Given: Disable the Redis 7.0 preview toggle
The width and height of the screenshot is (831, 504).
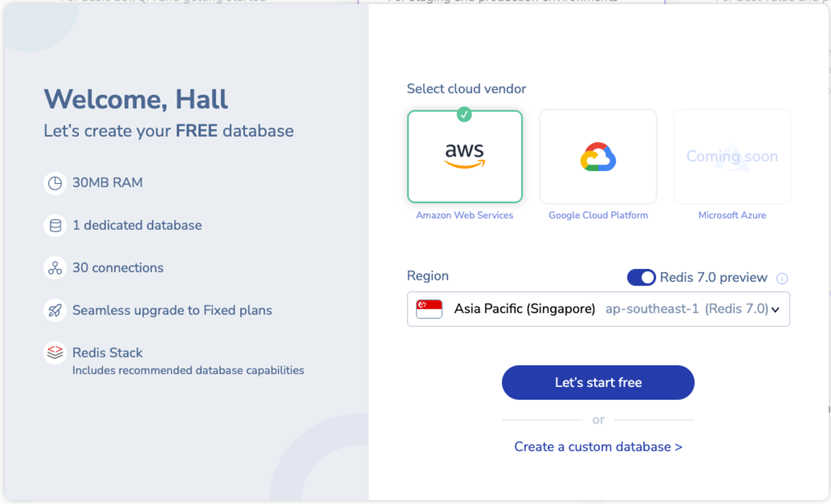Looking at the screenshot, I should [641, 278].
